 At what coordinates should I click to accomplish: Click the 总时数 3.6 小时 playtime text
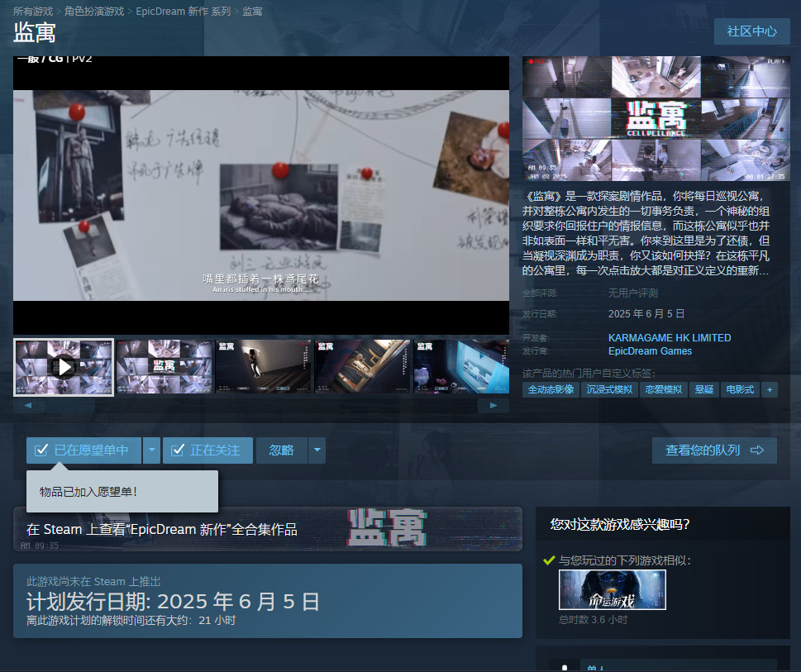click(x=593, y=619)
